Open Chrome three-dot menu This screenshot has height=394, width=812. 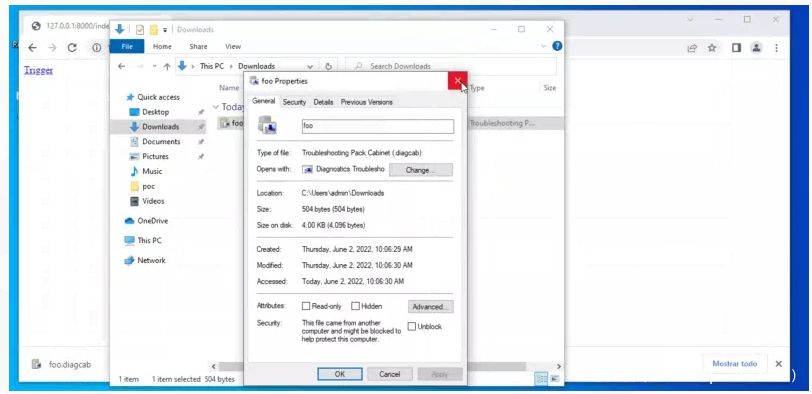click(x=776, y=48)
